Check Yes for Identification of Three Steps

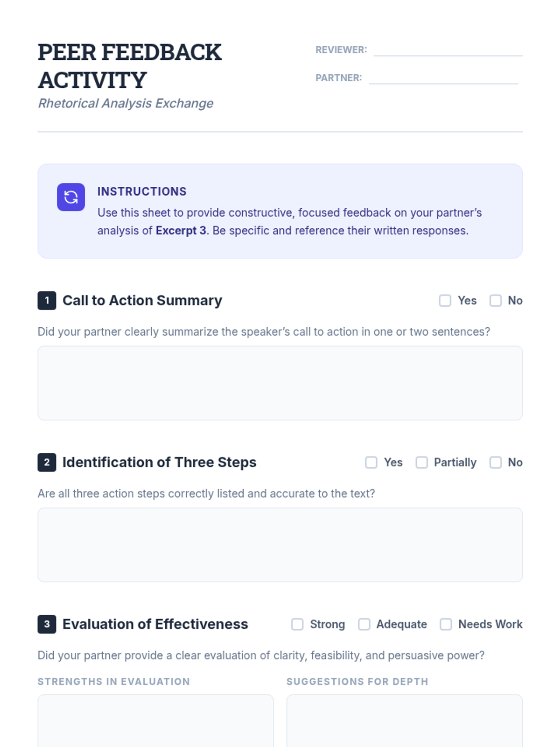click(371, 462)
